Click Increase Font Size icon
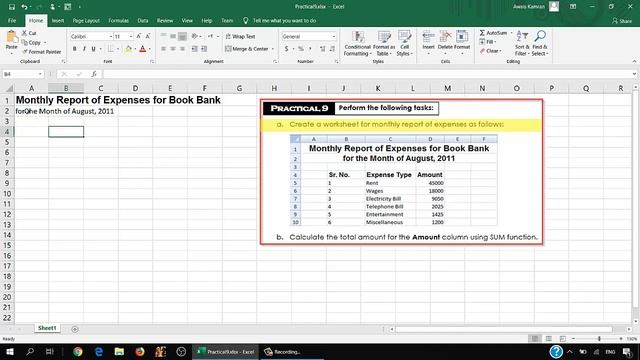Image resolution: width=640 pixels, height=360 pixels. click(x=139, y=36)
